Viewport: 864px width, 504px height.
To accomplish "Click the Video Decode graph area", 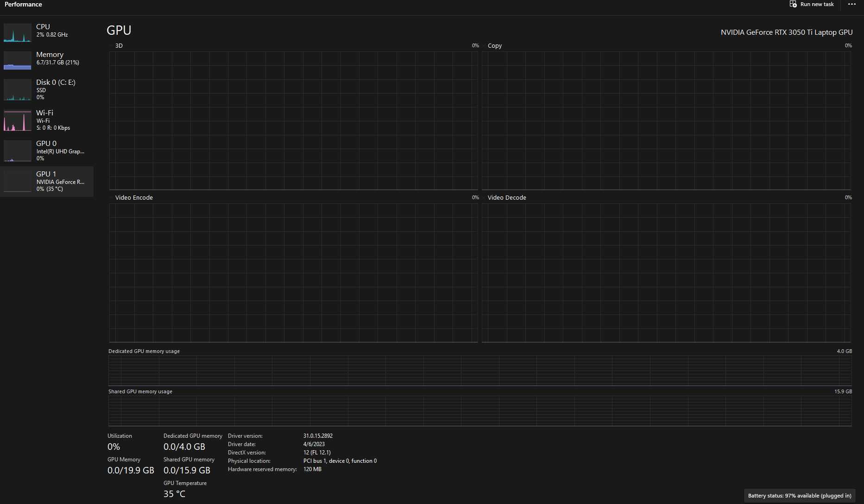I will [666, 273].
